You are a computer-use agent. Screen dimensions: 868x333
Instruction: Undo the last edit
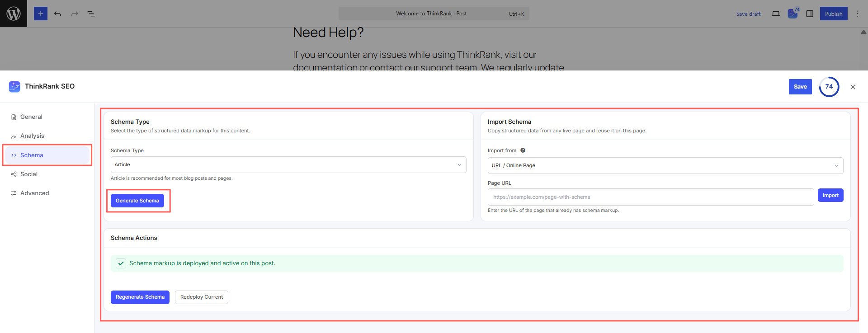click(x=57, y=14)
